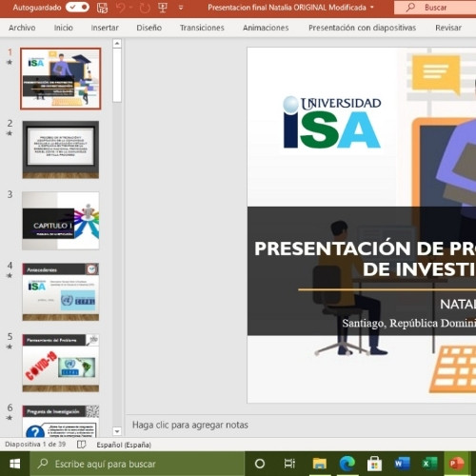
Task: Click the Undo arrow icon
Action: (121, 8)
